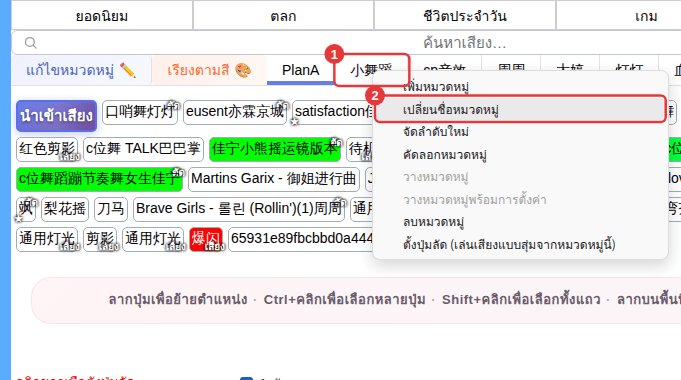Click the 刀马 sound button
This screenshot has width=681, height=380.
click(x=111, y=209)
